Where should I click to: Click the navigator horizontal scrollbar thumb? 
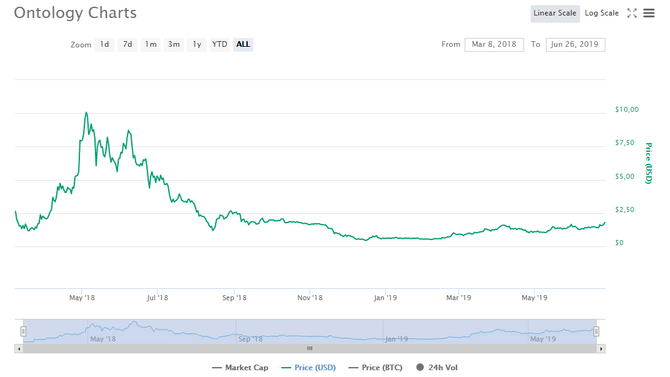click(x=310, y=349)
